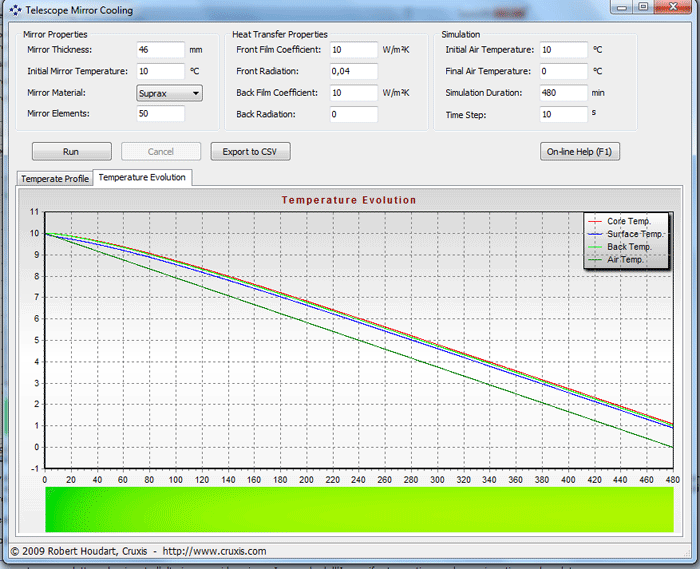Click the 480 x-axis label
This screenshot has width=700, height=569.
tap(673, 480)
